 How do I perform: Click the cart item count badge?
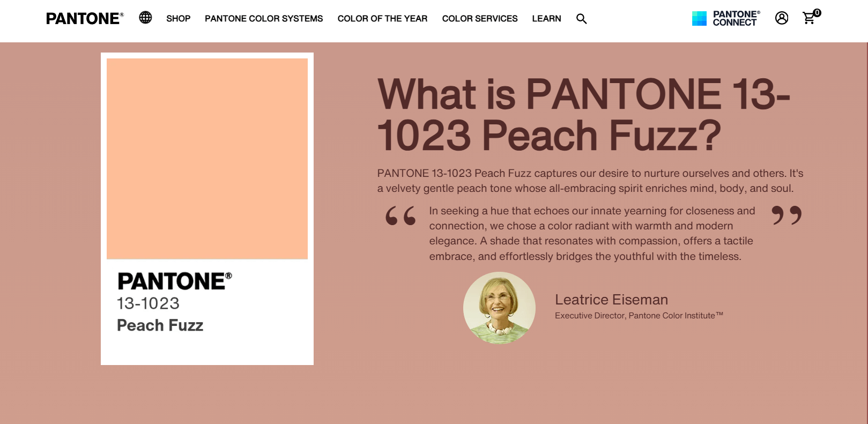(817, 13)
